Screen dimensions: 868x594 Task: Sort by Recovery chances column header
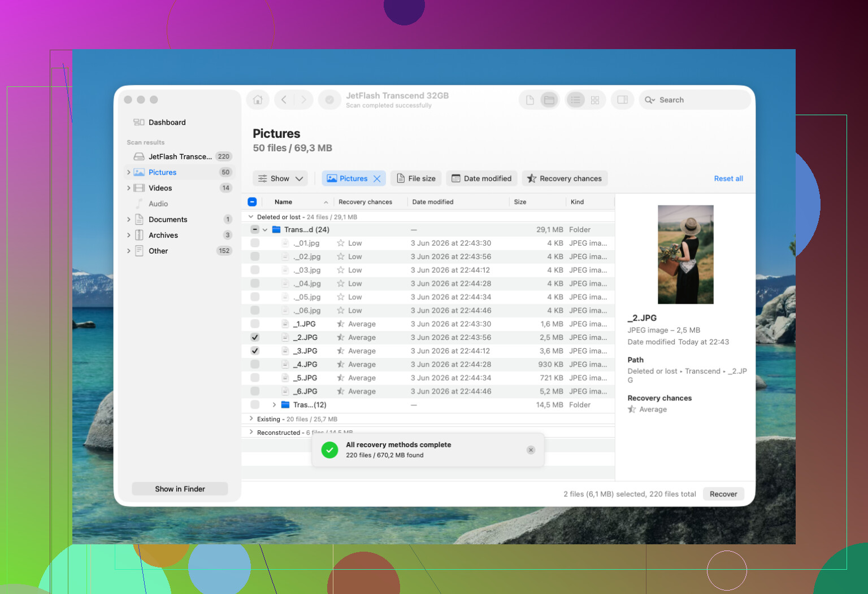(x=370, y=202)
